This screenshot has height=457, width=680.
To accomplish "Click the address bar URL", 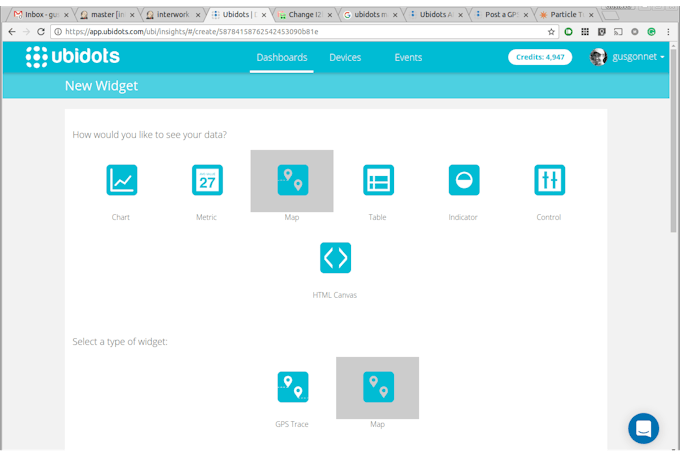I will (191, 32).
